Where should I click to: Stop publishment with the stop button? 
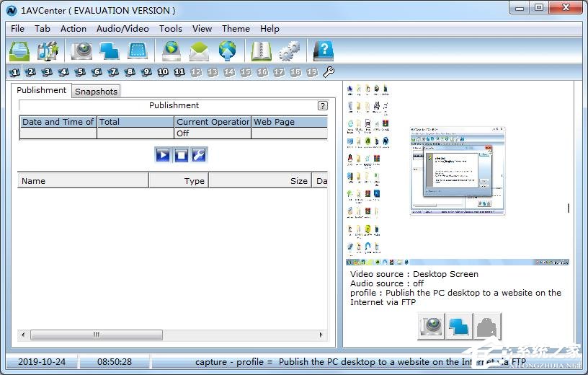[181, 154]
